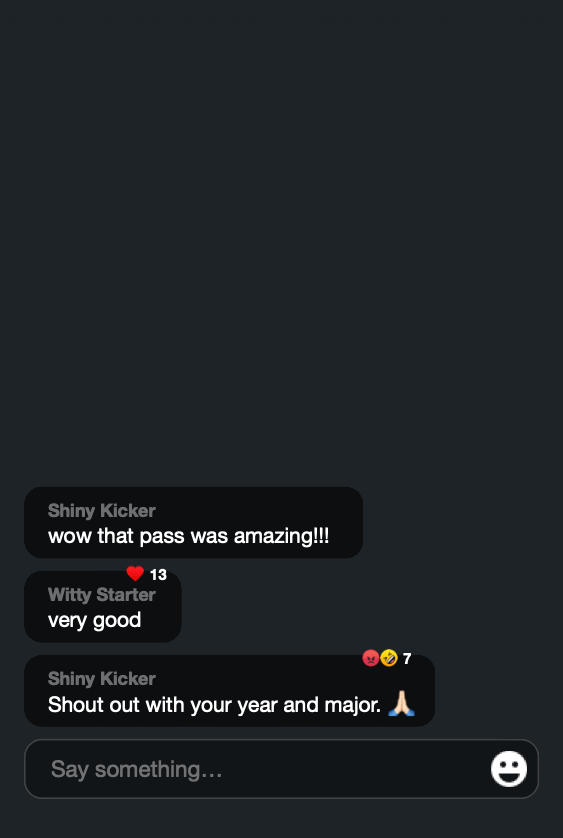
Task: Click Shiny Kicker name above "wow that pass"
Action: click(x=102, y=510)
